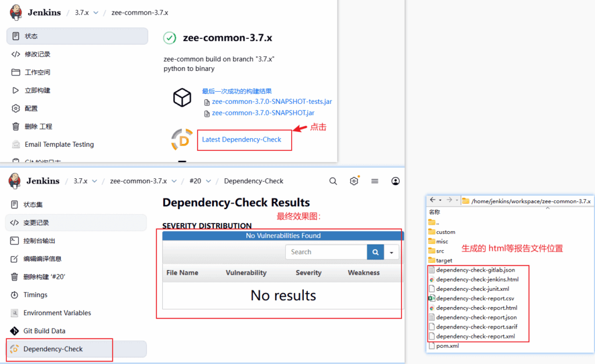Open the hamburger menu icon in header
This screenshot has width=595, height=364.
(375, 181)
